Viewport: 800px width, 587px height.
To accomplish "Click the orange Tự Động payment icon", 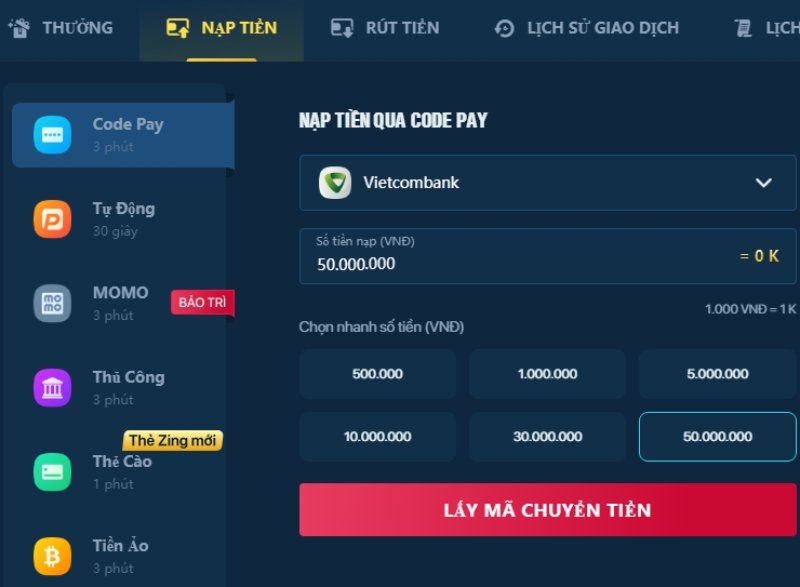I will tap(52, 219).
